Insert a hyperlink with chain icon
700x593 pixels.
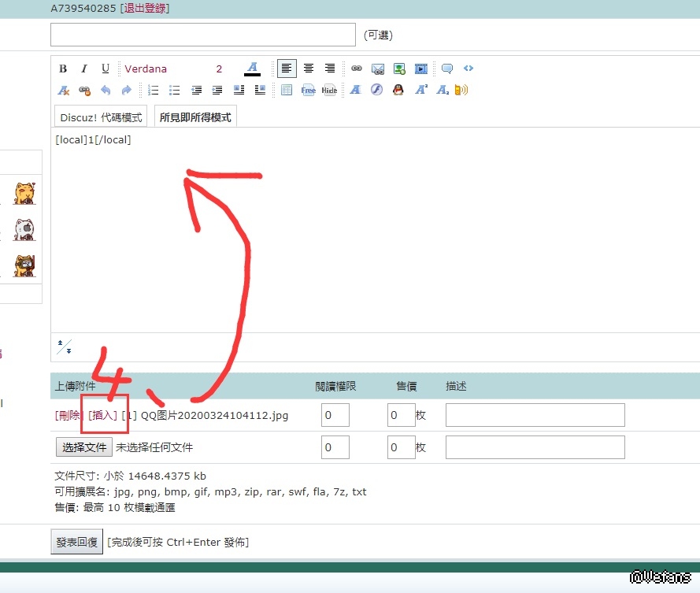point(356,69)
